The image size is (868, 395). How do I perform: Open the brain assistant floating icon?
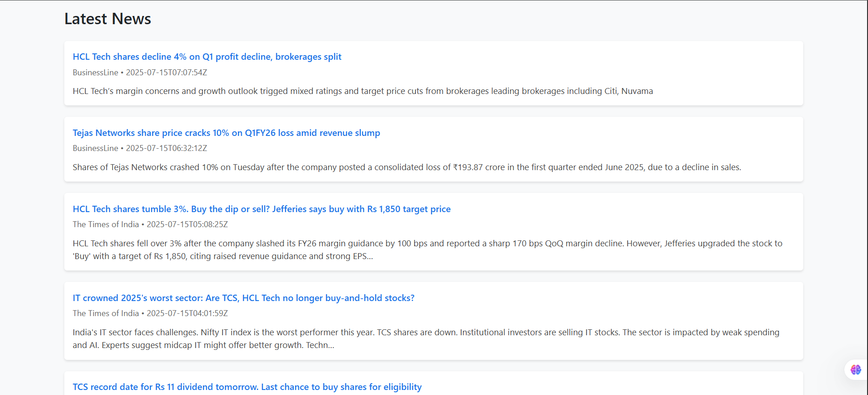[x=856, y=369]
